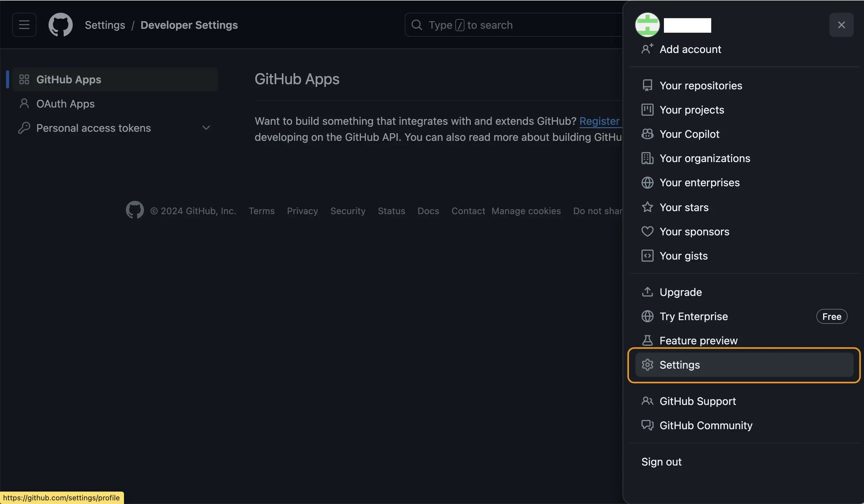The height and width of the screenshot is (504, 864).
Task: Click the 2024 GitHub, Inc. copyright text
Action: pyautogui.click(x=193, y=211)
